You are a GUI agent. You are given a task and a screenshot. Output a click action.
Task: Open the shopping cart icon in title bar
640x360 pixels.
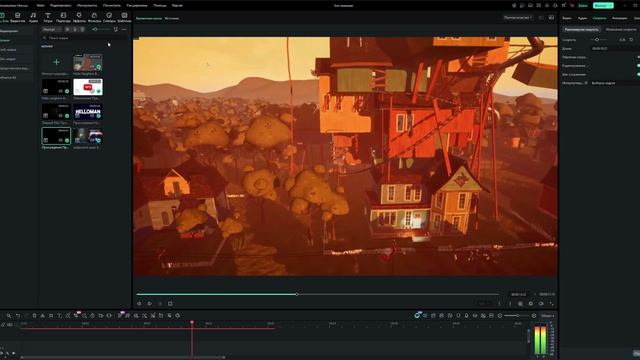[572, 5]
